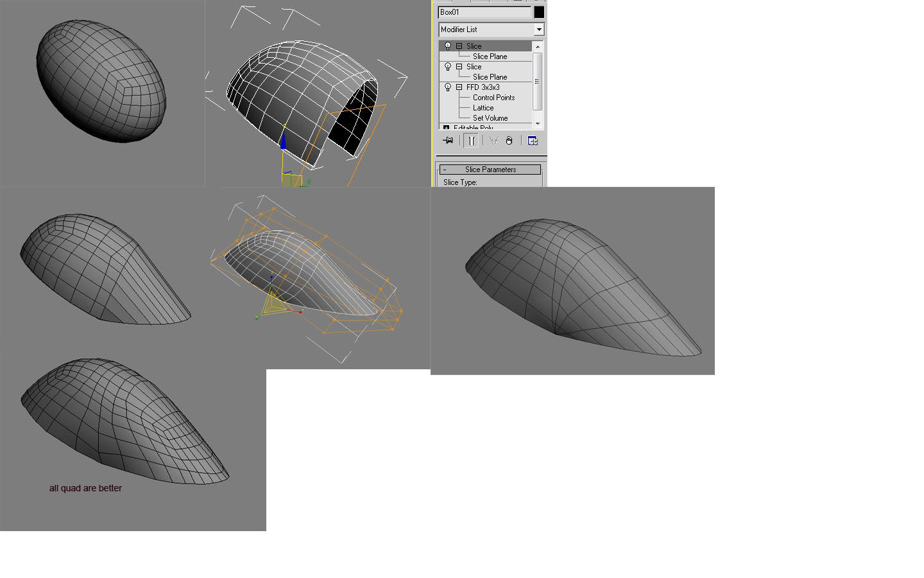Click Make Unique icon
This screenshot has height=578, width=924.
tap(493, 141)
